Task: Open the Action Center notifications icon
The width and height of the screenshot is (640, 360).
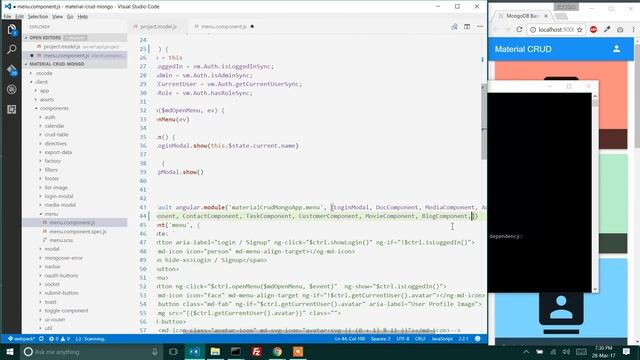Action: (x=627, y=351)
